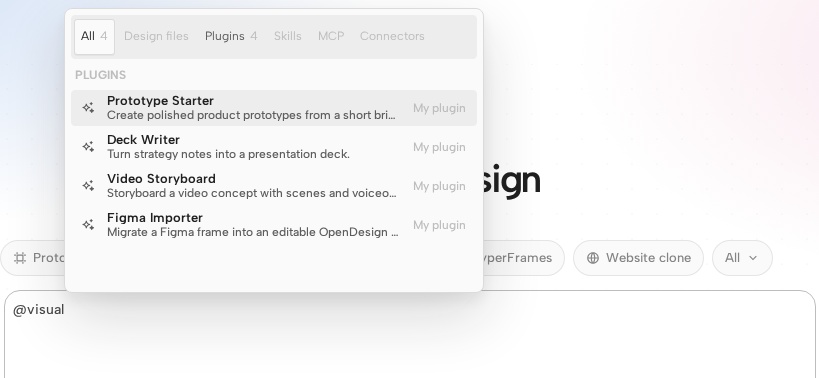Open the Plugins tab
Screen dimensions: 819x378
(231, 37)
